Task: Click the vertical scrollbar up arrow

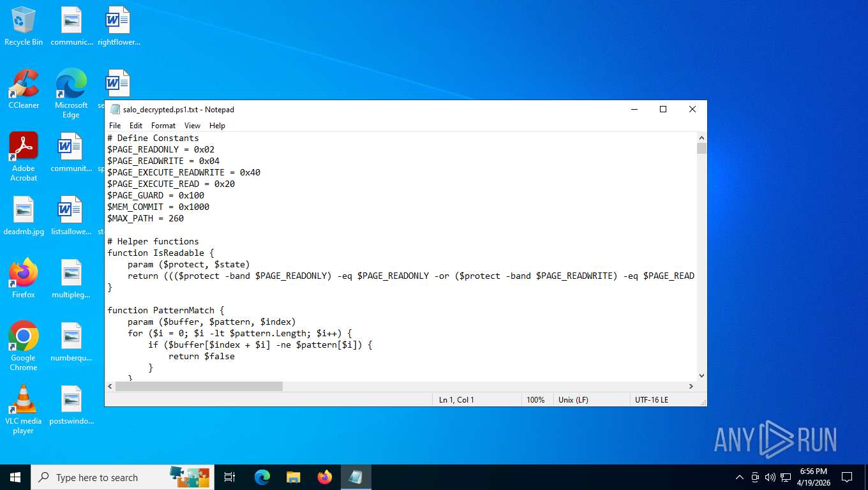Action: [x=701, y=138]
